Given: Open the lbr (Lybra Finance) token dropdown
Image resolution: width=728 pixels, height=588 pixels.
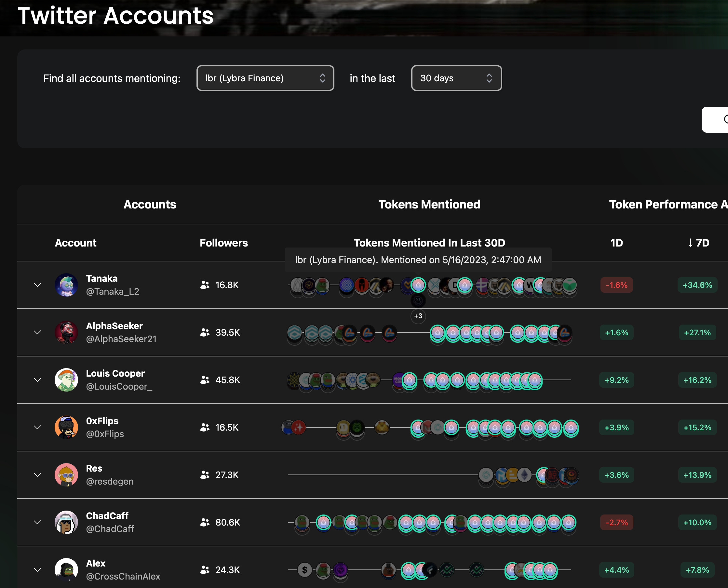Looking at the screenshot, I should pos(265,78).
